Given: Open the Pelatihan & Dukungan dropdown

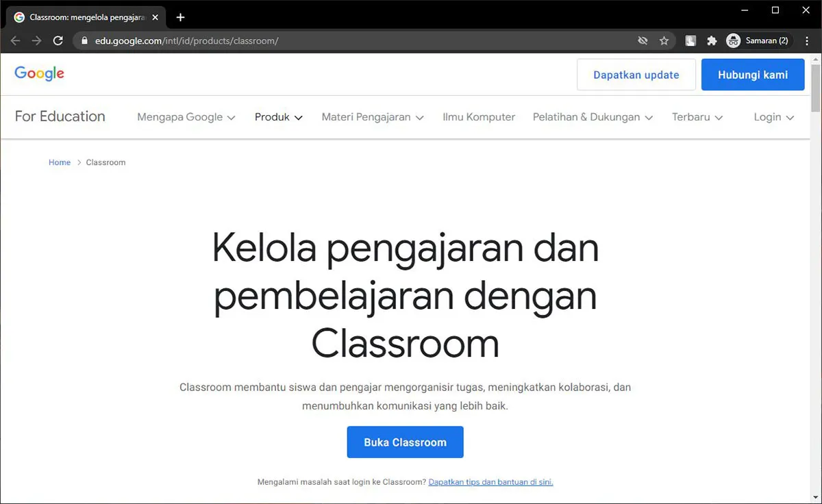Looking at the screenshot, I should [x=592, y=117].
